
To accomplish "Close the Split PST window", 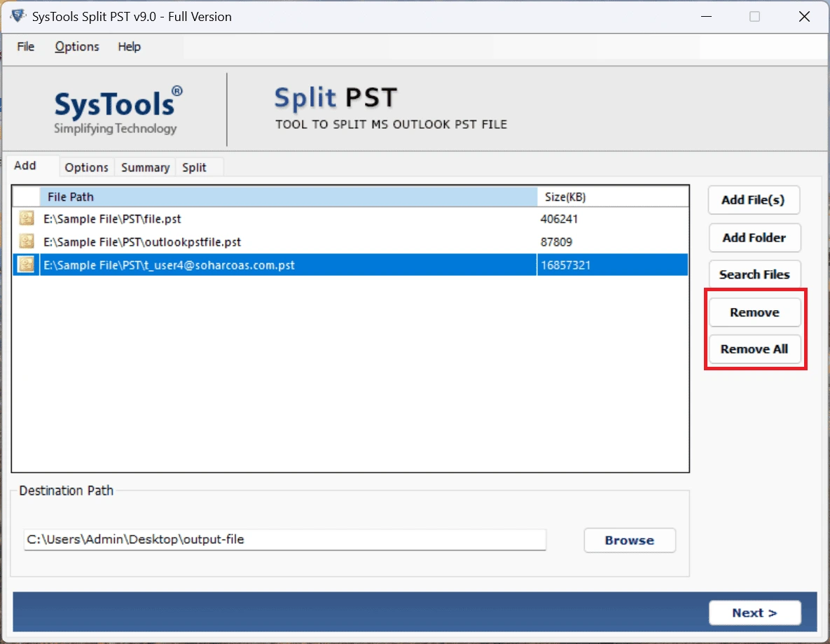I will tap(804, 16).
